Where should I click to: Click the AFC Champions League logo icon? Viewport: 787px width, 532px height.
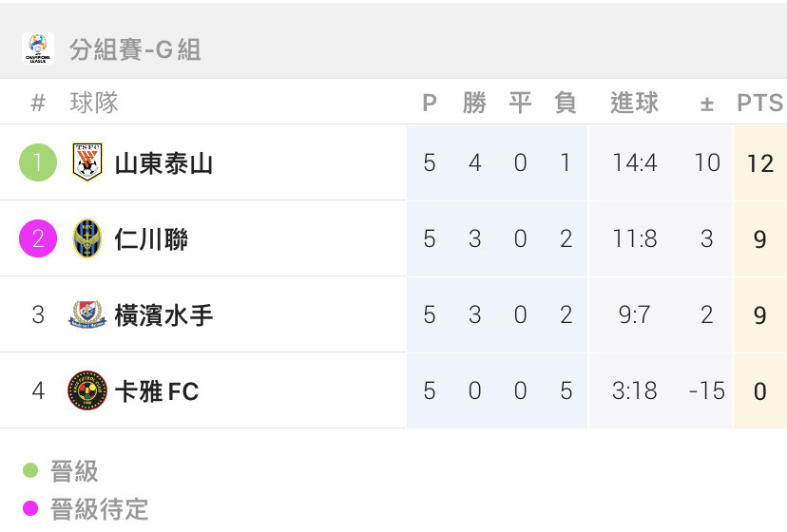(38, 48)
